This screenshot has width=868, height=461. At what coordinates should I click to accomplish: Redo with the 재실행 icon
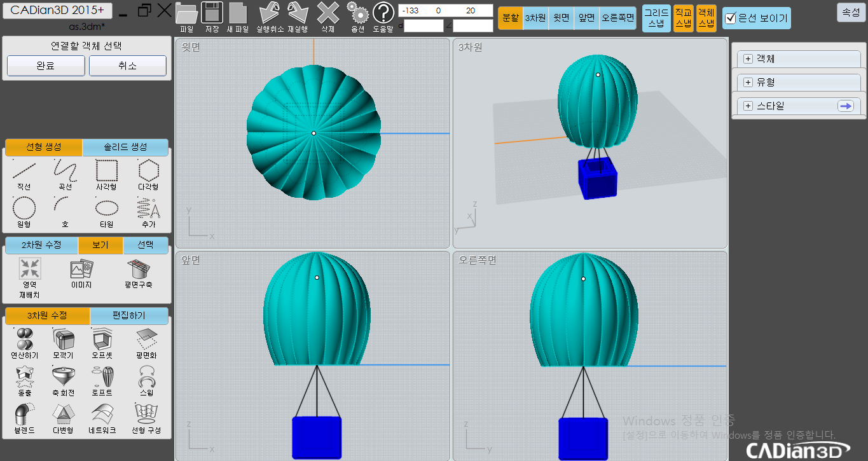click(x=297, y=14)
